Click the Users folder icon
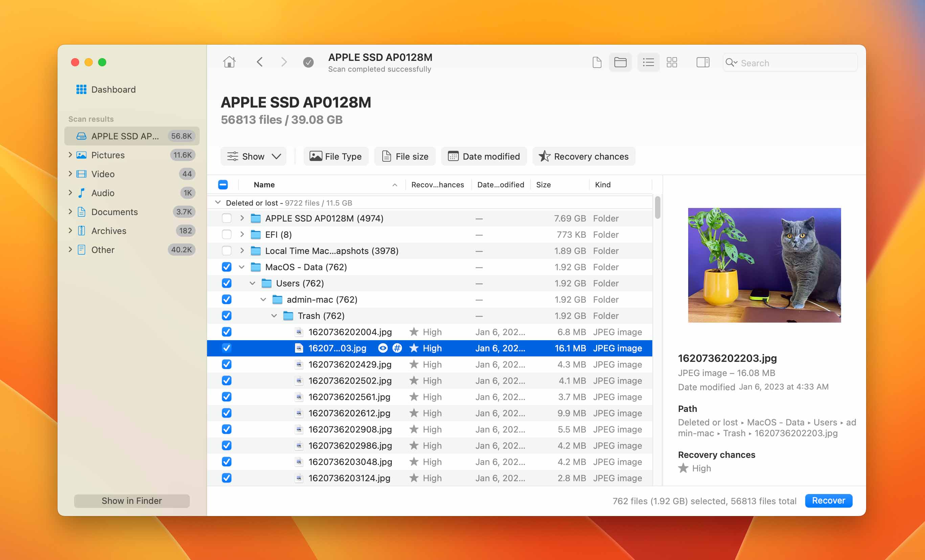This screenshot has width=925, height=560. tap(267, 283)
